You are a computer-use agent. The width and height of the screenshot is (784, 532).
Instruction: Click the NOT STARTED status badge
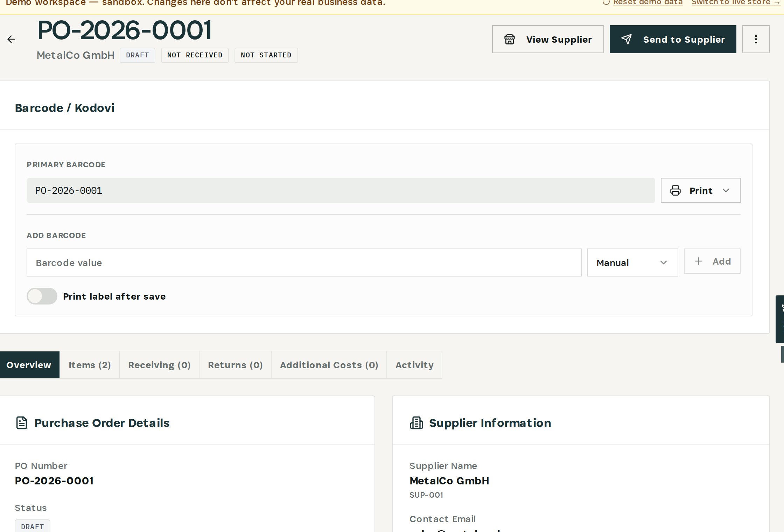266,55
